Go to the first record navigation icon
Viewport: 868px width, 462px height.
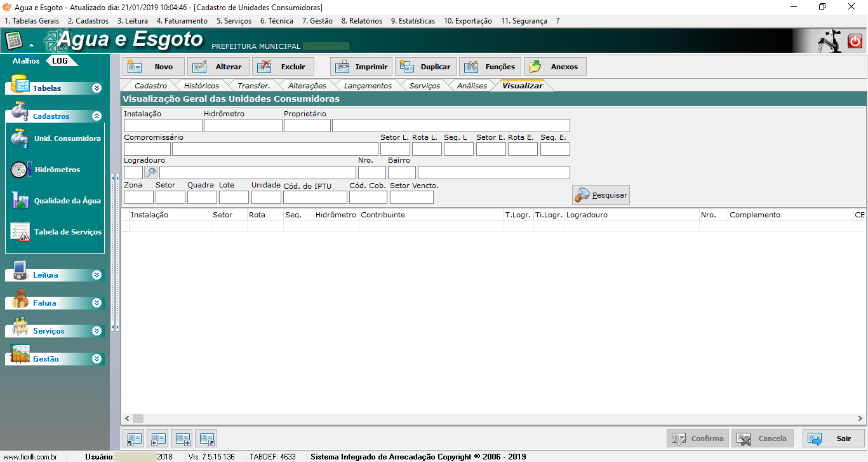click(134, 438)
